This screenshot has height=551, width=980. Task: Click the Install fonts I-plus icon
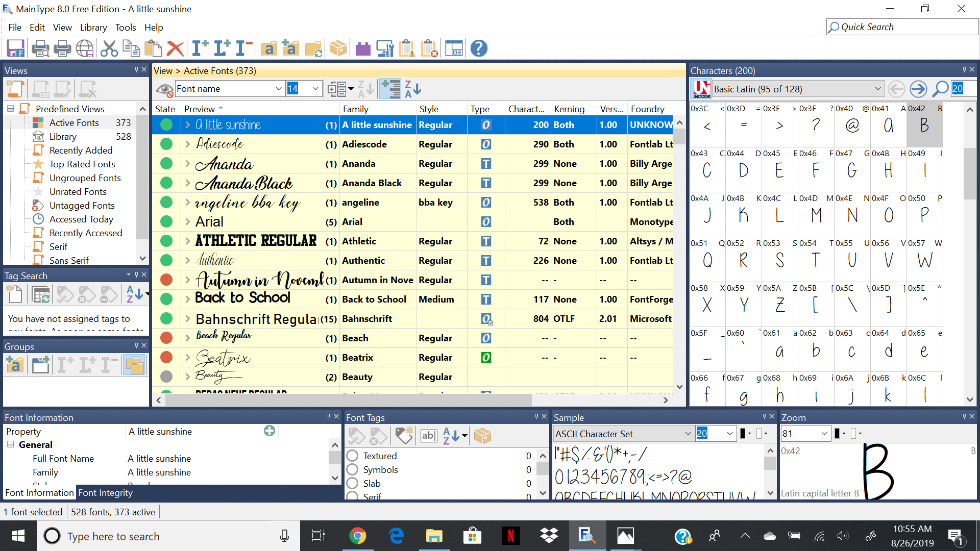(x=200, y=48)
